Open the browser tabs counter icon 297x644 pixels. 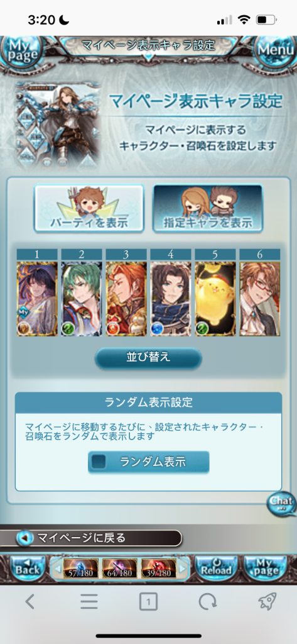point(148,602)
